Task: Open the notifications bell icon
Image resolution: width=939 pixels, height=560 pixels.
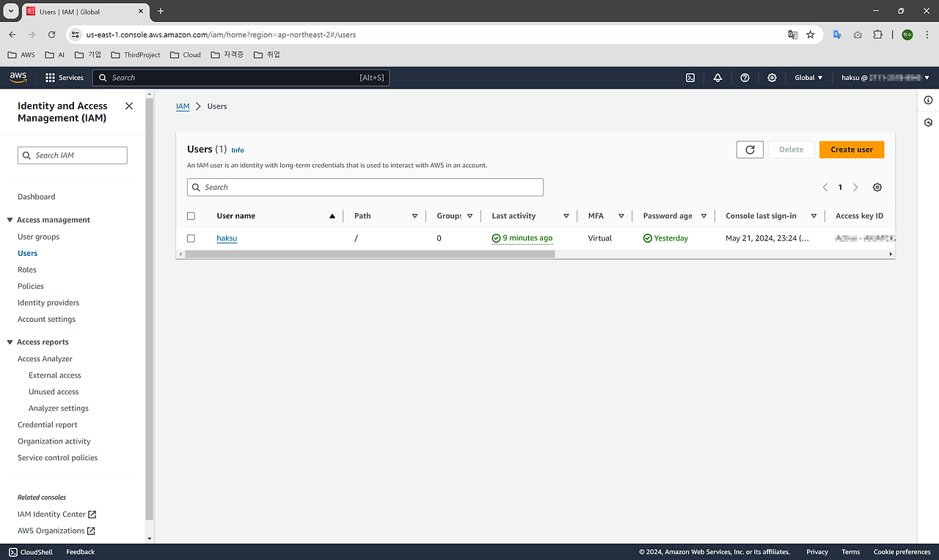Action: click(x=717, y=78)
